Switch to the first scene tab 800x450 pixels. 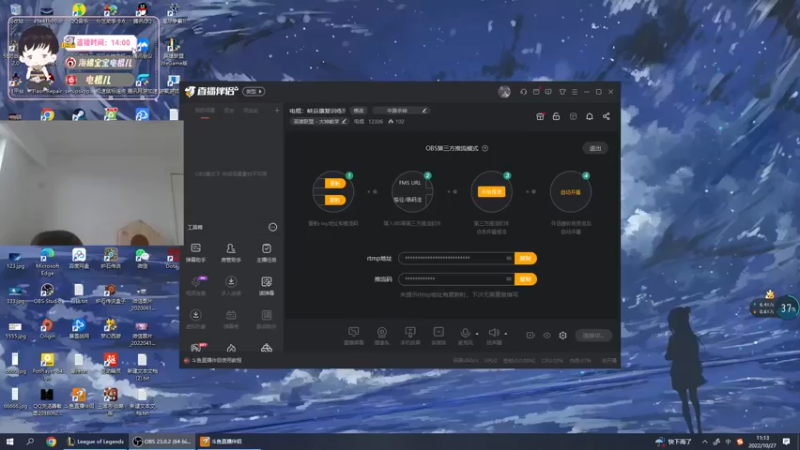[205, 111]
